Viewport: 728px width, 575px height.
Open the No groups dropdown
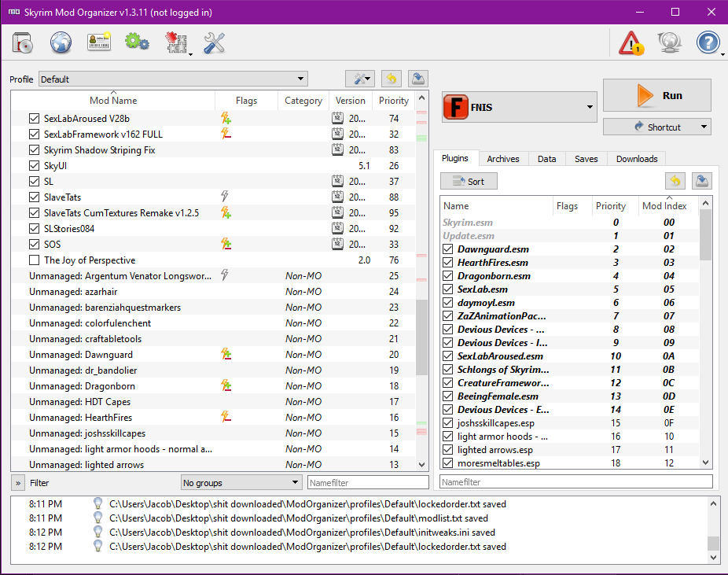point(241,483)
